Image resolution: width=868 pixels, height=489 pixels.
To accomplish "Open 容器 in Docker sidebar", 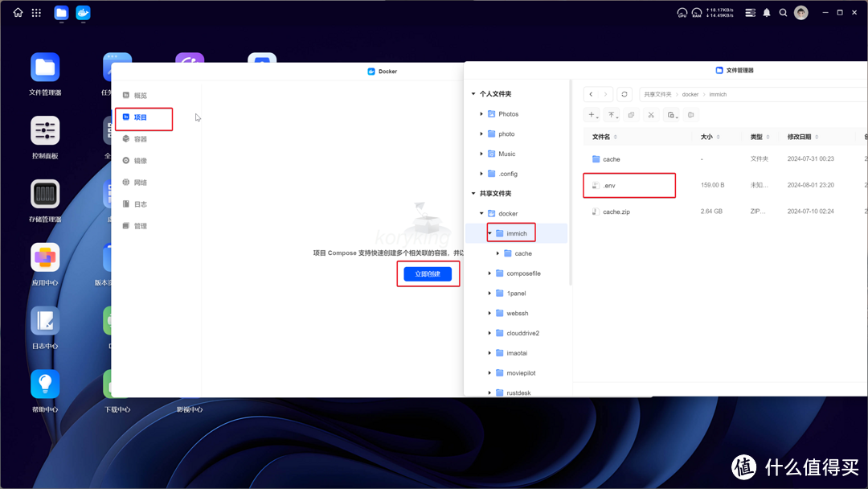I will [141, 139].
